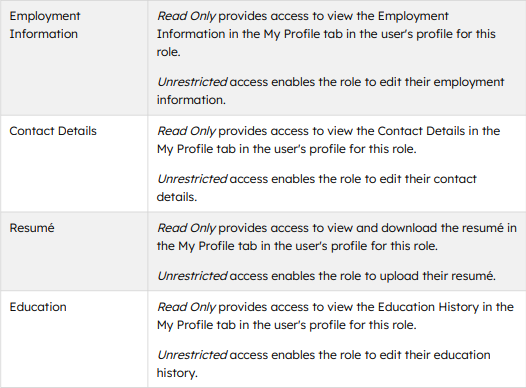
Task: Click 'Read Only' text in Contact Details row
Action: pos(186,131)
